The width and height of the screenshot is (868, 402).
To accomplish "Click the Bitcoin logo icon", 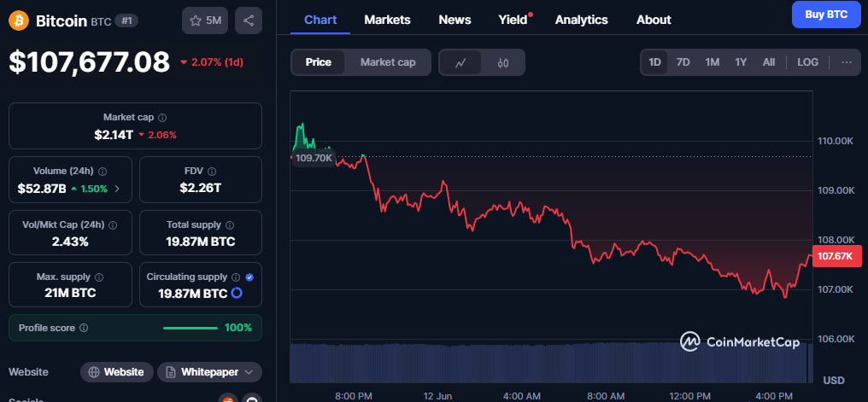I will [x=19, y=21].
